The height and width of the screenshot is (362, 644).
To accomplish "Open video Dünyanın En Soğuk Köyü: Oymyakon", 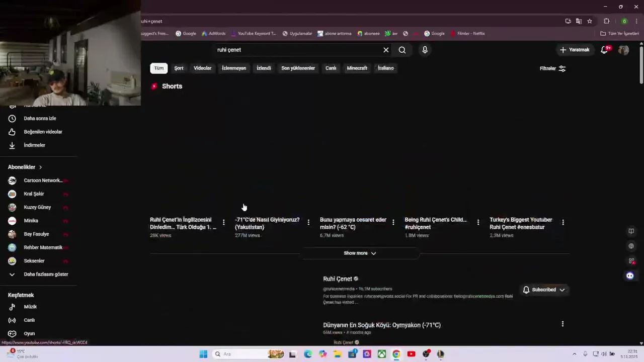I will [382, 325].
